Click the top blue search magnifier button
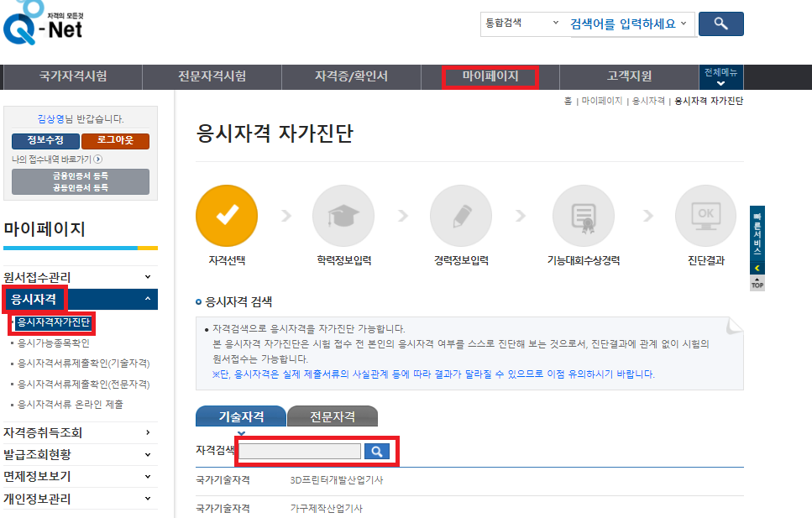Viewport: 812px width, 518px height. (720, 24)
